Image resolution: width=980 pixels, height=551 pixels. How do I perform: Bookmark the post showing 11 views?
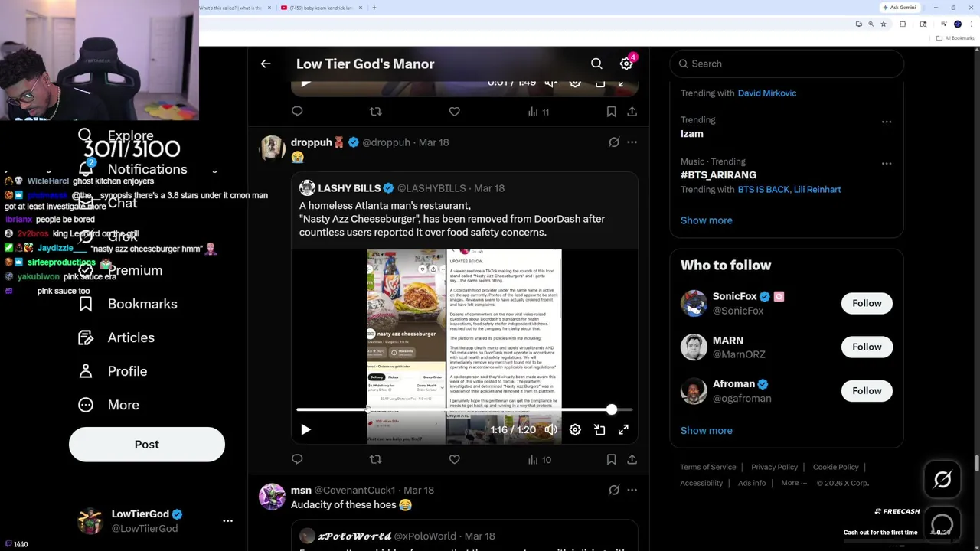611,112
